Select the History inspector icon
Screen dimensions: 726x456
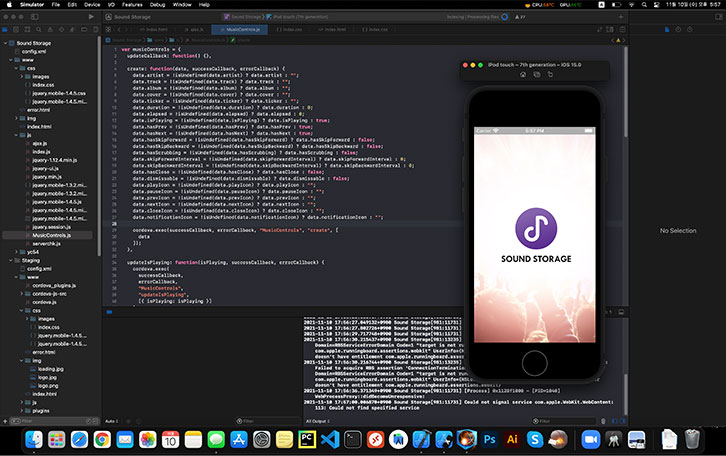point(678,30)
